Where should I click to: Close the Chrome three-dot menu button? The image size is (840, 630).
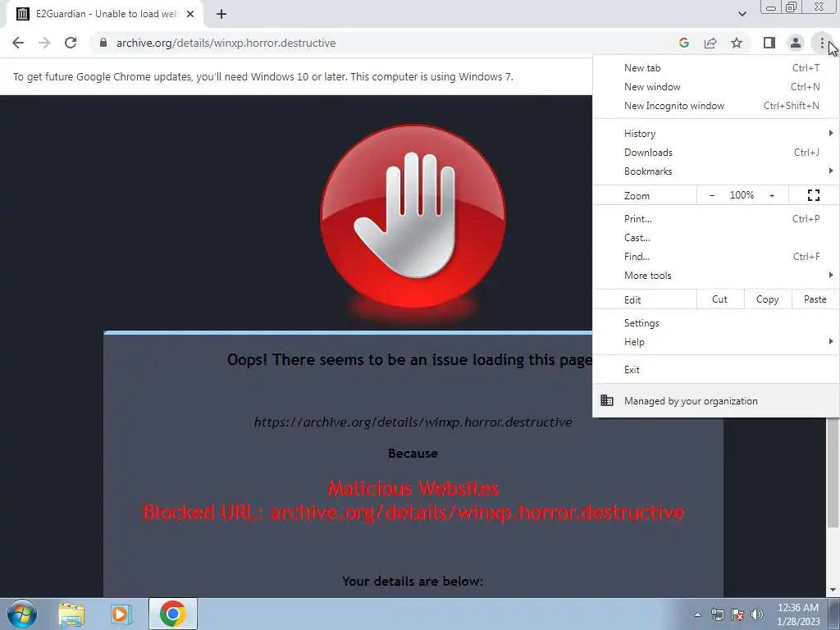coord(822,43)
